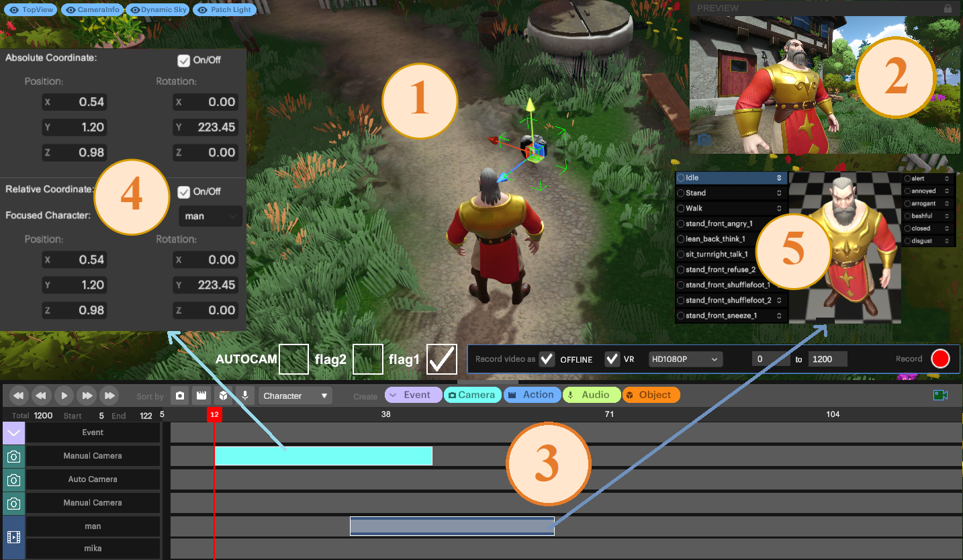This screenshot has height=560, width=963.
Task: Select the Auto Camera track label
Action: pyautogui.click(x=93, y=479)
